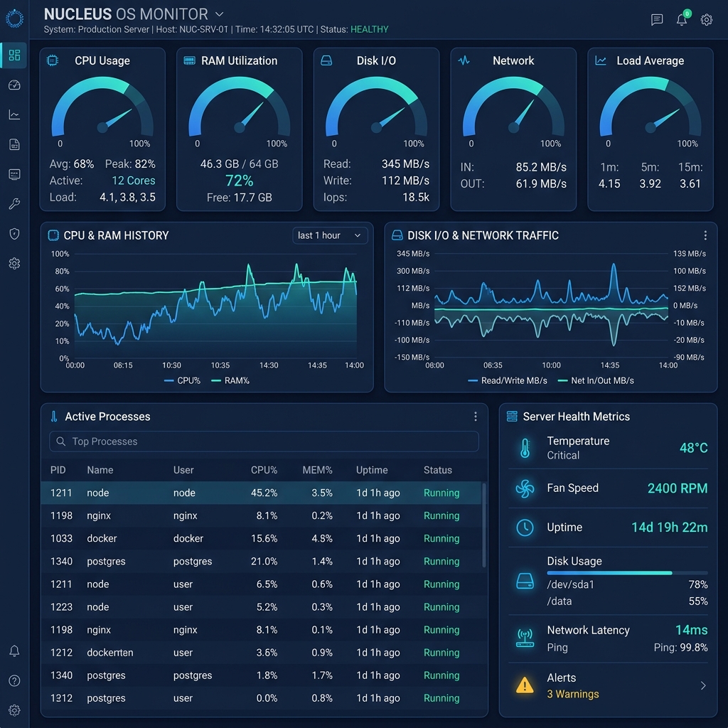The width and height of the screenshot is (728, 728).
Task: Click the Alerts warning triangle icon
Action: click(x=525, y=685)
